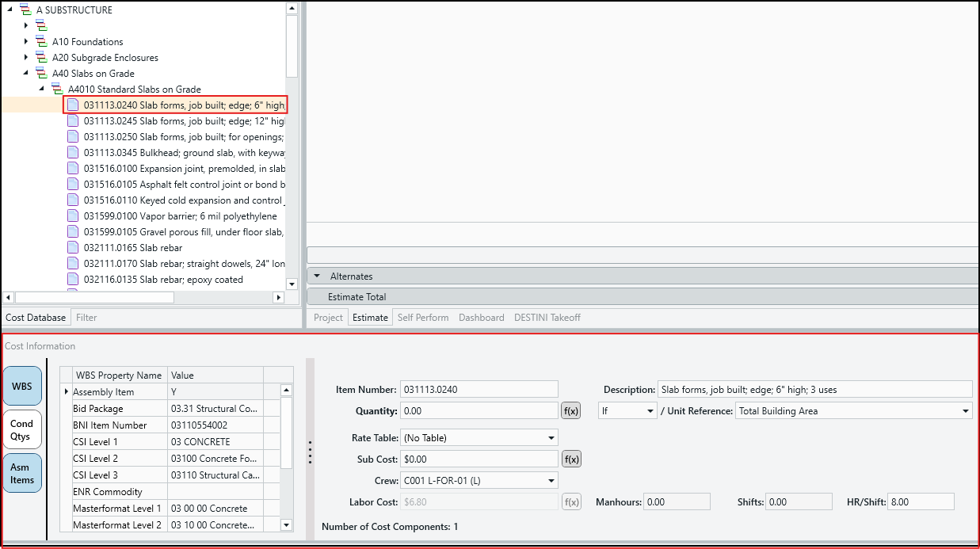Collapse the A40 Slabs on Grade node
This screenshot has height=549, width=980.
pos(25,74)
